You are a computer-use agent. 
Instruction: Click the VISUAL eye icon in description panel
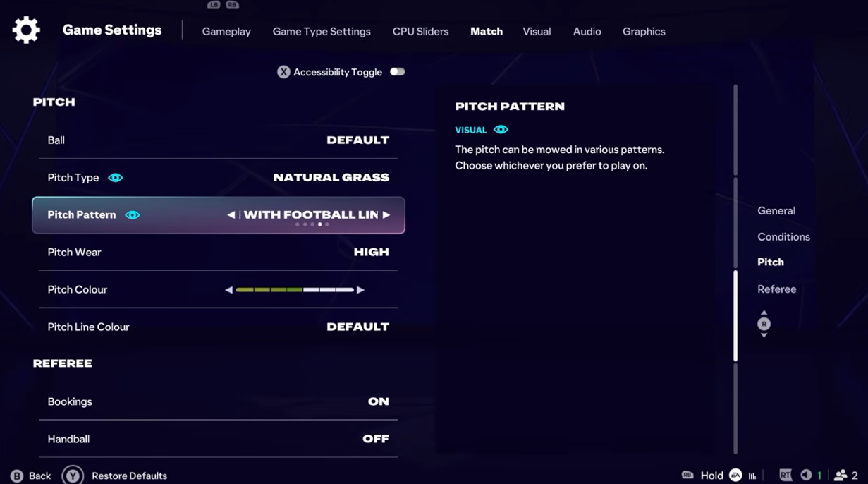pos(501,130)
